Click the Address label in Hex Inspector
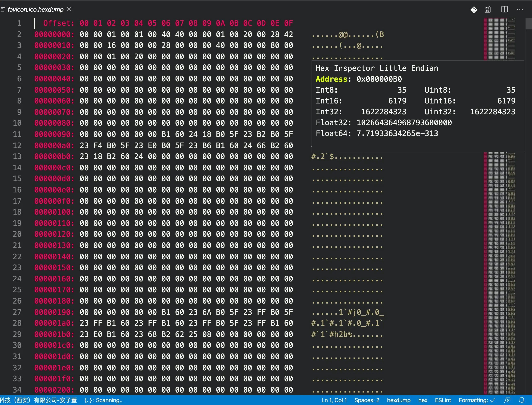532x405 pixels. tap(331, 79)
